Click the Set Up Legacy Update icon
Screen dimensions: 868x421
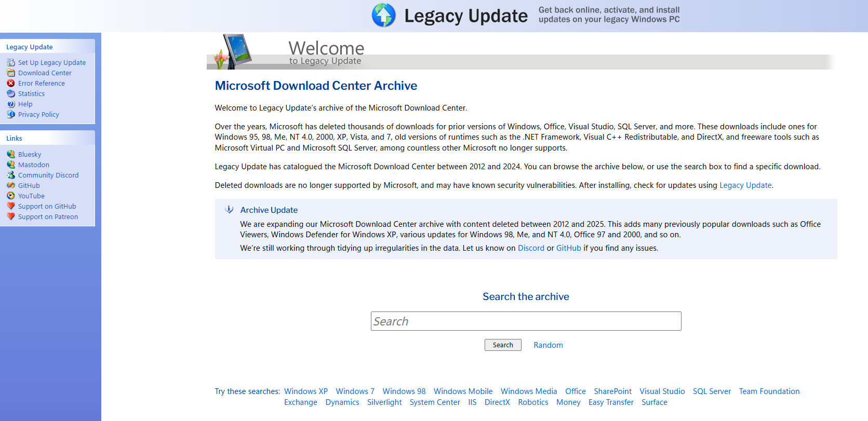pyautogui.click(x=11, y=62)
